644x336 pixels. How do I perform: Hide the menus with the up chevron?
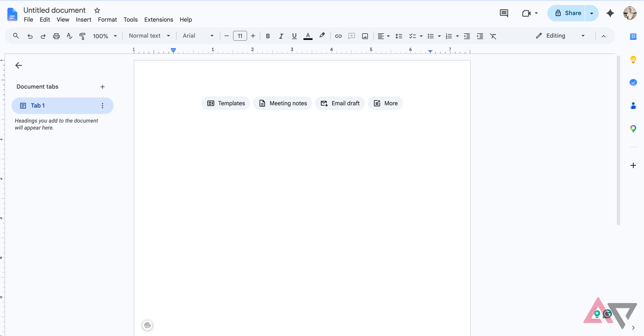click(x=603, y=36)
